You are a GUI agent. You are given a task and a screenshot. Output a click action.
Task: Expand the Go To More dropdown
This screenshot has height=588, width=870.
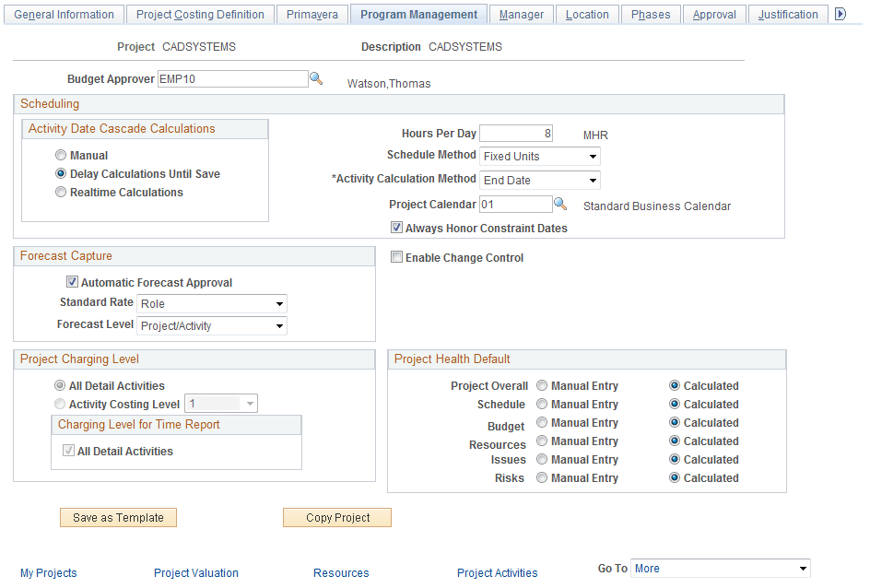coord(802,568)
